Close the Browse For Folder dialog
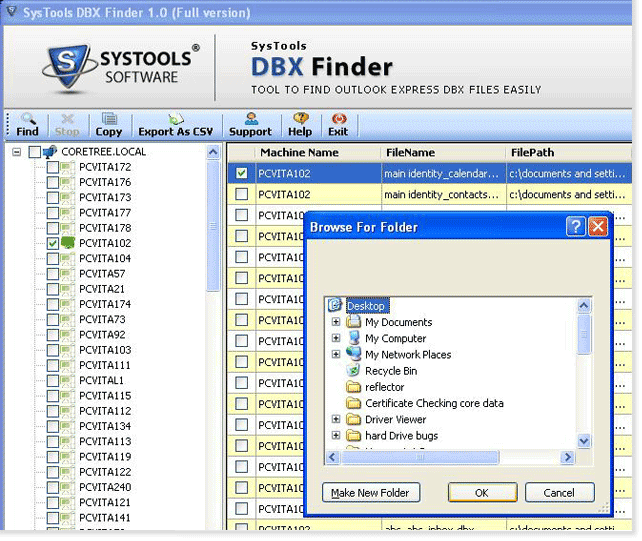The image size is (642, 541). tap(598, 226)
